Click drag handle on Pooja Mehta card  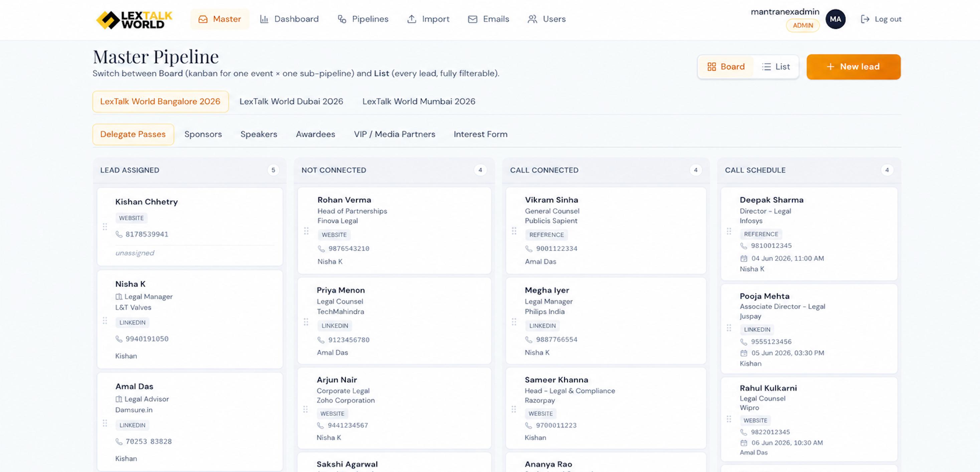[x=729, y=328]
